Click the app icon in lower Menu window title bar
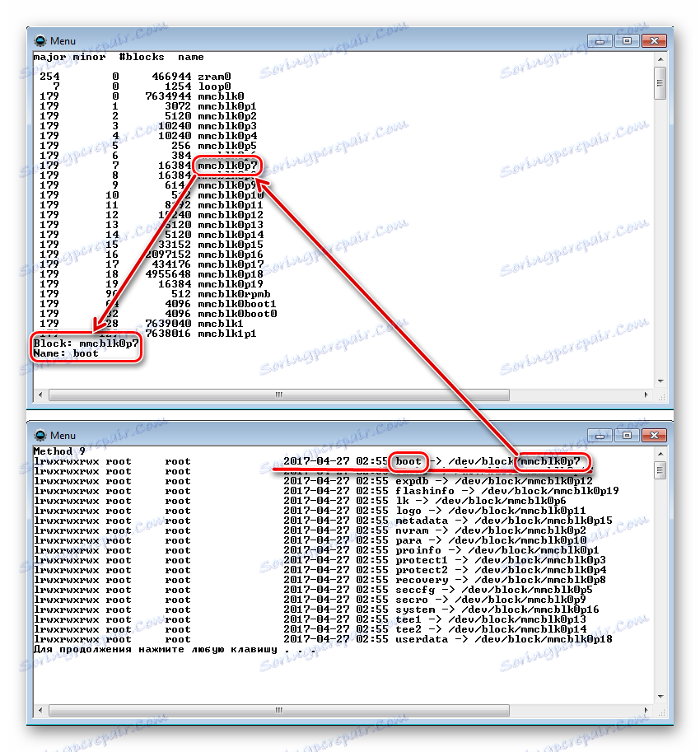 [x=40, y=436]
